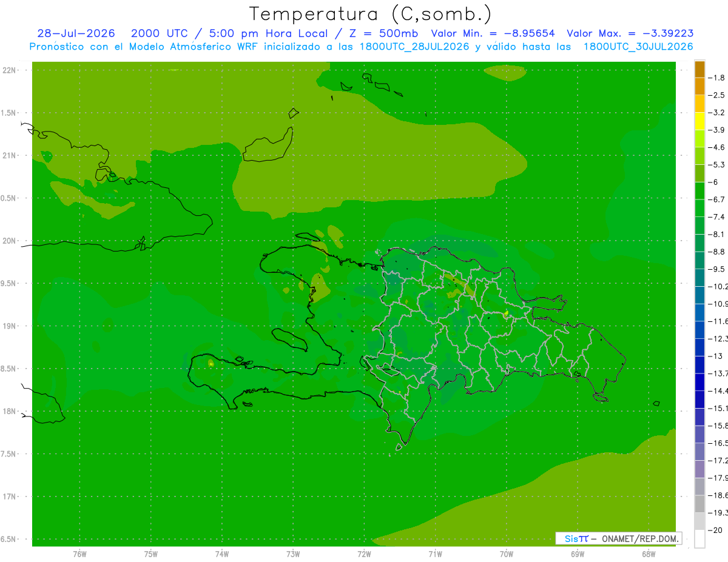Viewport: 728px width, 562px height.
Task: Click the "74W" longitude axis label
Action: 222,554
